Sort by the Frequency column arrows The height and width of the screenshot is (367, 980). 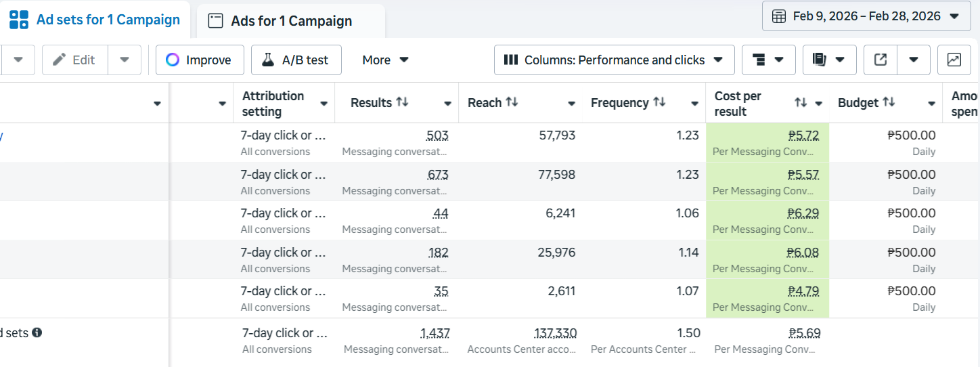tap(659, 102)
